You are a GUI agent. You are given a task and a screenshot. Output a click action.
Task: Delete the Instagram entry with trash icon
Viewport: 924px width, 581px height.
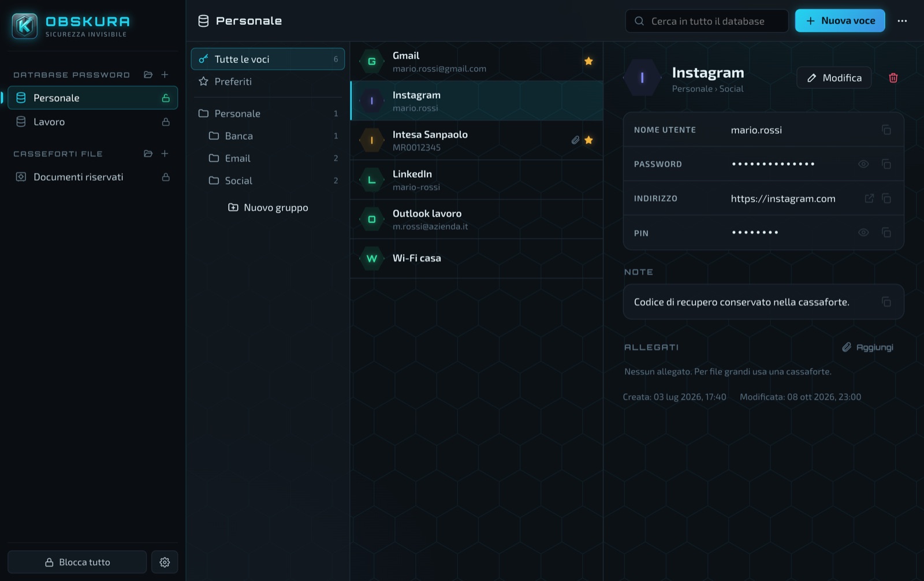click(893, 78)
